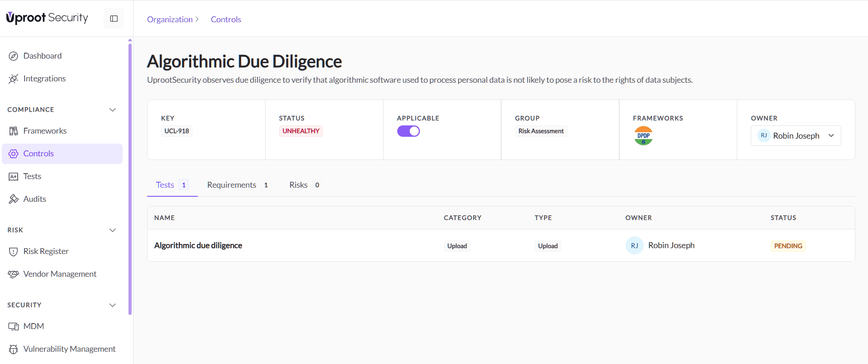Click the Organization breadcrumb link
Viewport: 868px width, 364px height.
170,19
